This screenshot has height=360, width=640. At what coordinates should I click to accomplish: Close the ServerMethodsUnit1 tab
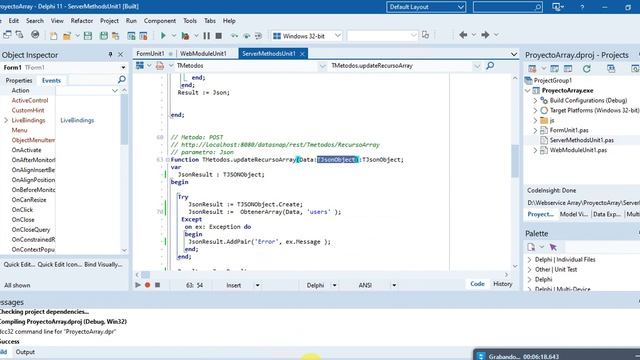(x=302, y=54)
